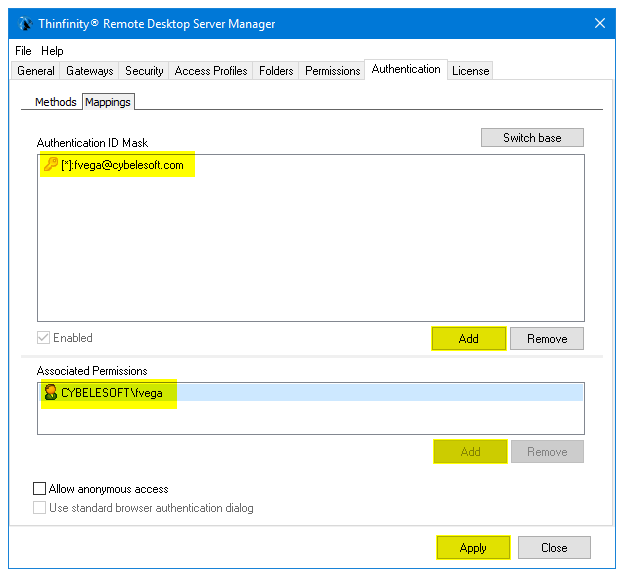Switch to the Gateways tab

90,71
